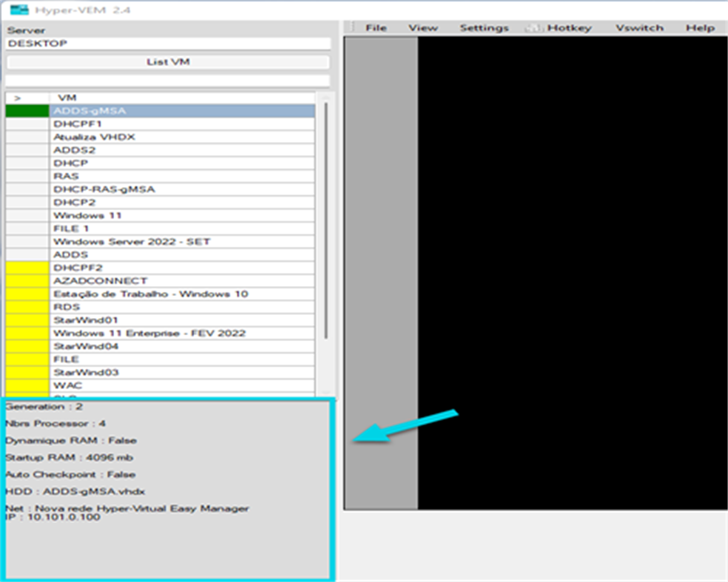
Task: Select Windows 11 Enterprise - FEV 2022 VM
Action: coord(182,334)
